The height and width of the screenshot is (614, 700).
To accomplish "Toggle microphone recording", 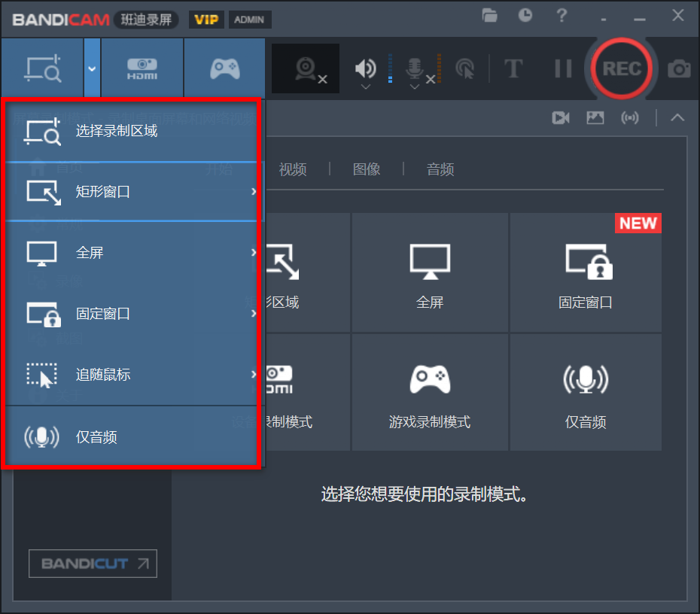I will pos(414,68).
